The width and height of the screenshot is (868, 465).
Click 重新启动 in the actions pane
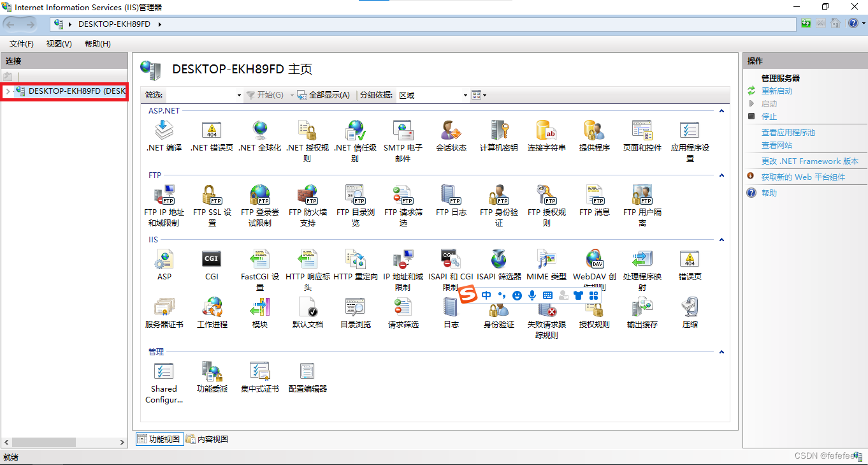(x=777, y=91)
